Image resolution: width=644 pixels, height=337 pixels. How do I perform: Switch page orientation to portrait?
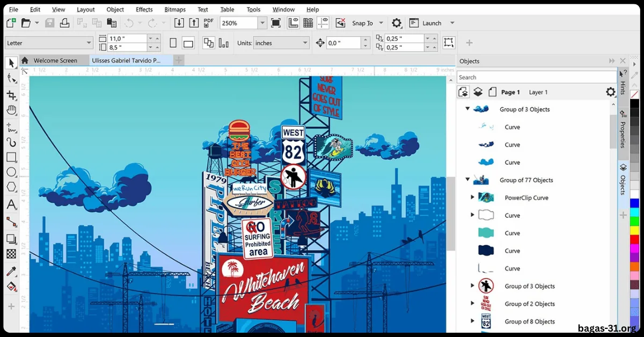point(172,42)
